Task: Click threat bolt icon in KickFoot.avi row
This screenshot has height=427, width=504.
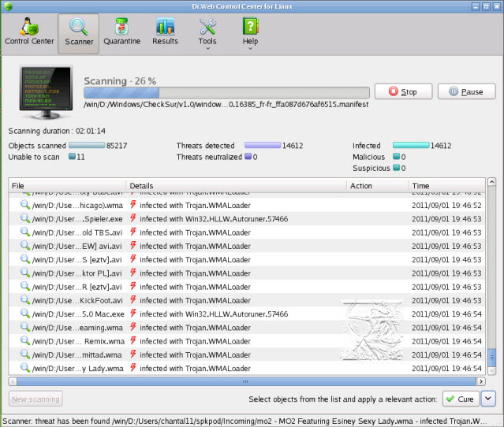Action: (133, 299)
